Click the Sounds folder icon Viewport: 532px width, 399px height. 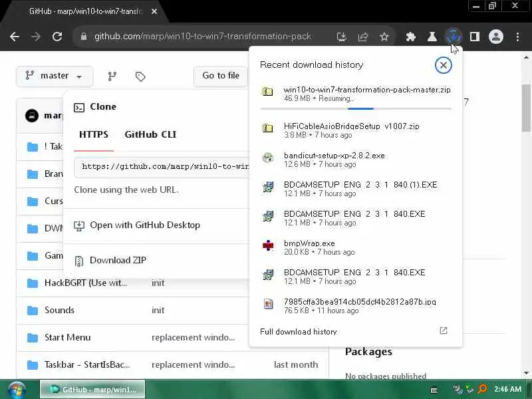(x=33, y=310)
